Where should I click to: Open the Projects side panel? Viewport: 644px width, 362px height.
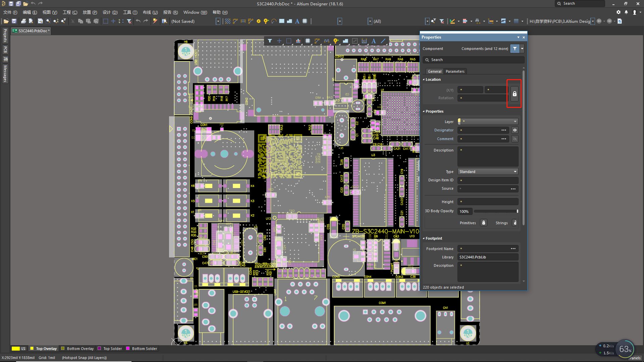(x=5, y=36)
